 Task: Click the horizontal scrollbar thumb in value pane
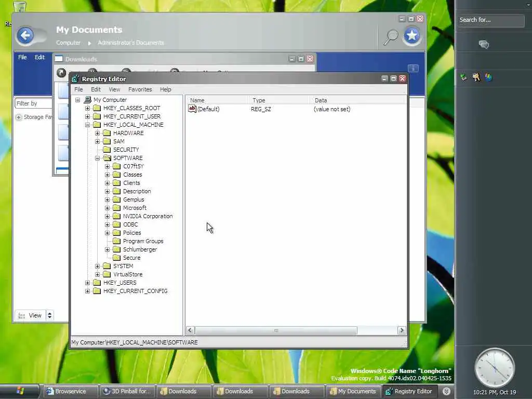click(276, 330)
